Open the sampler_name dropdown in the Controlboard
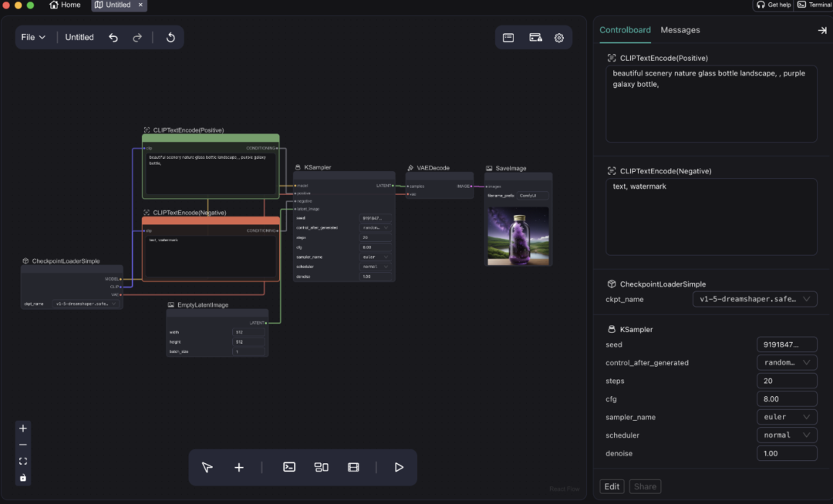This screenshot has height=504, width=833. pyautogui.click(x=786, y=417)
